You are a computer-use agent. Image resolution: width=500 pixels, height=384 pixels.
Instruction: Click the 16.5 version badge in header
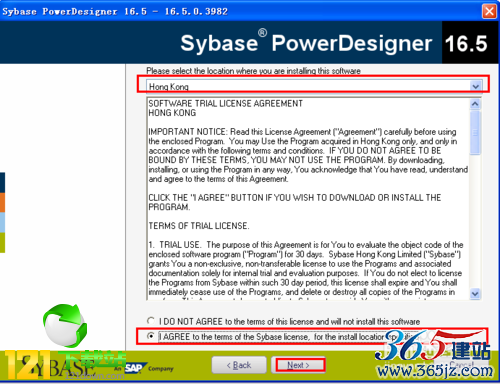tap(466, 43)
